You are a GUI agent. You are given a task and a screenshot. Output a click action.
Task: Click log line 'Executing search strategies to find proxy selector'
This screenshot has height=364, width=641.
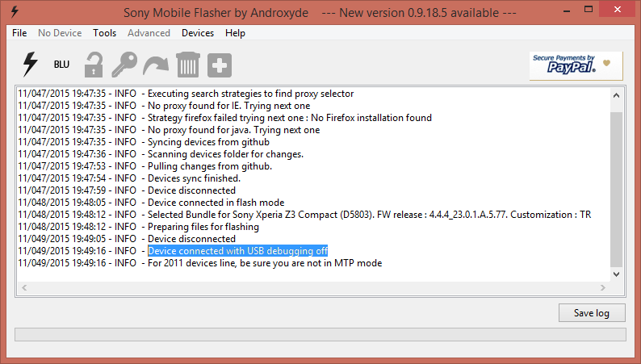tap(186, 94)
